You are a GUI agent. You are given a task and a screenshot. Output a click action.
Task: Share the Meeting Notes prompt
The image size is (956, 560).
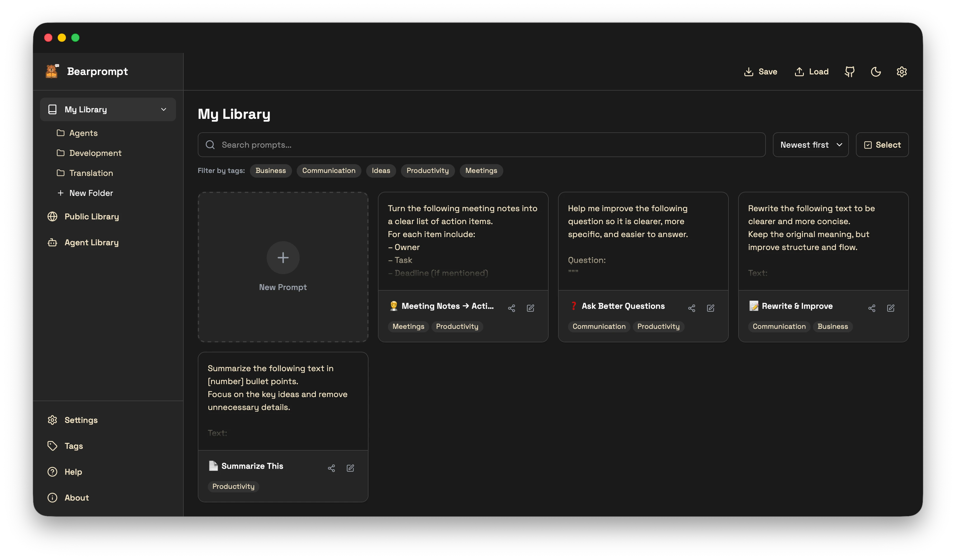coord(511,308)
